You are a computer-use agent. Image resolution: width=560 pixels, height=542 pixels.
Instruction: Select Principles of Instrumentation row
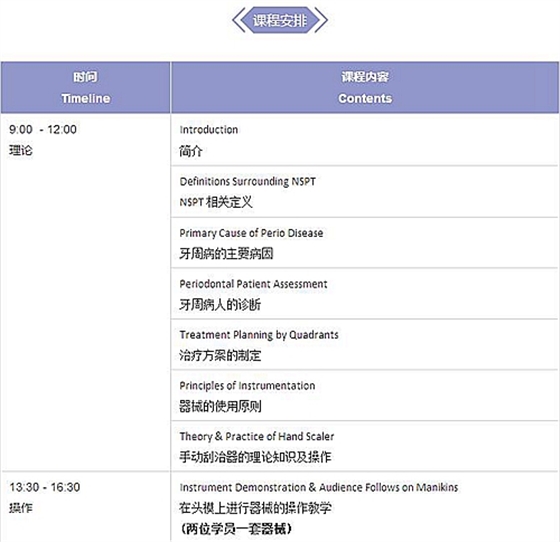[x=365, y=396]
